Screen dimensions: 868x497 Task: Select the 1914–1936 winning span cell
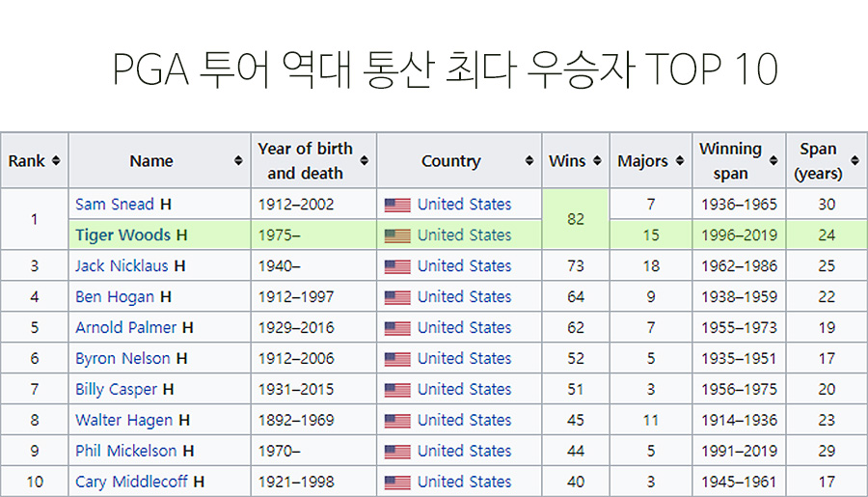pos(739,420)
